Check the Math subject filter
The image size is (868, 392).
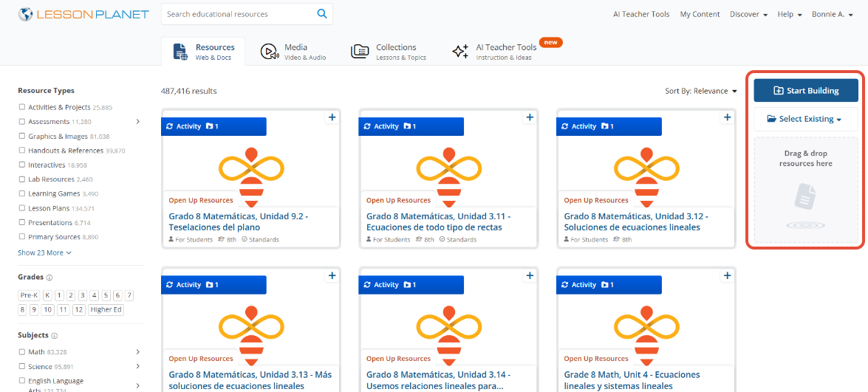(22, 351)
